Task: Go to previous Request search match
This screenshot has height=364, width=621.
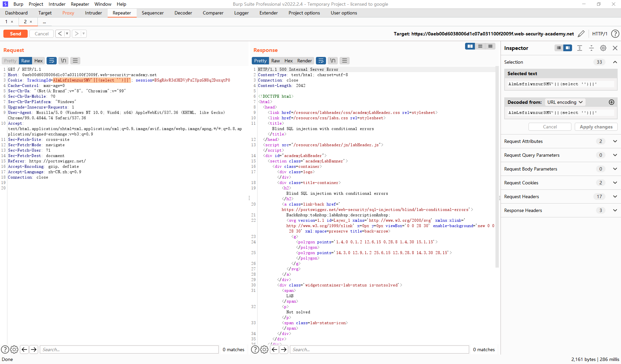Action: point(24,350)
